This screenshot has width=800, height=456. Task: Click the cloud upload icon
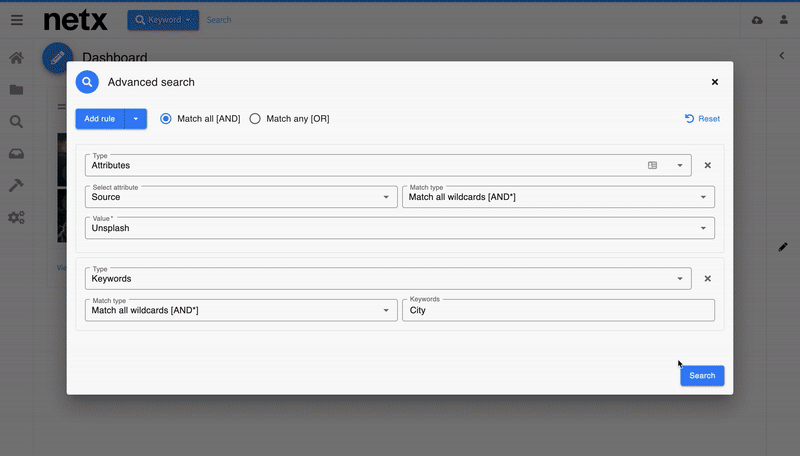756,20
